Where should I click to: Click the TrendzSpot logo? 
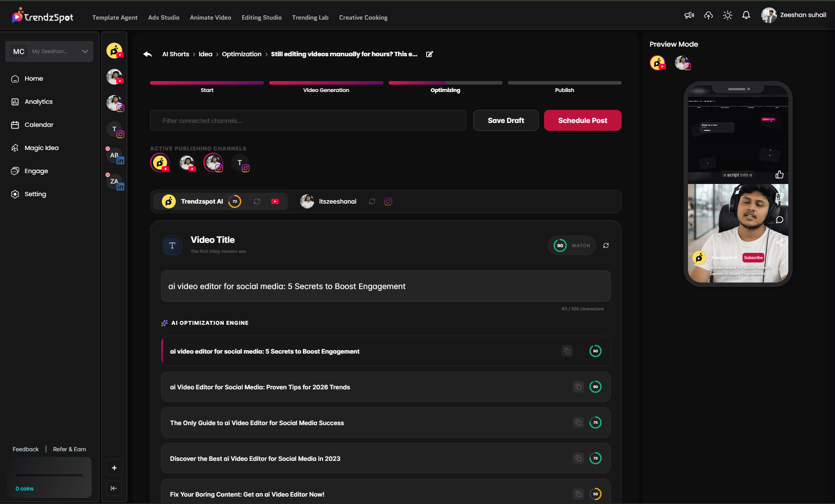pyautogui.click(x=43, y=16)
